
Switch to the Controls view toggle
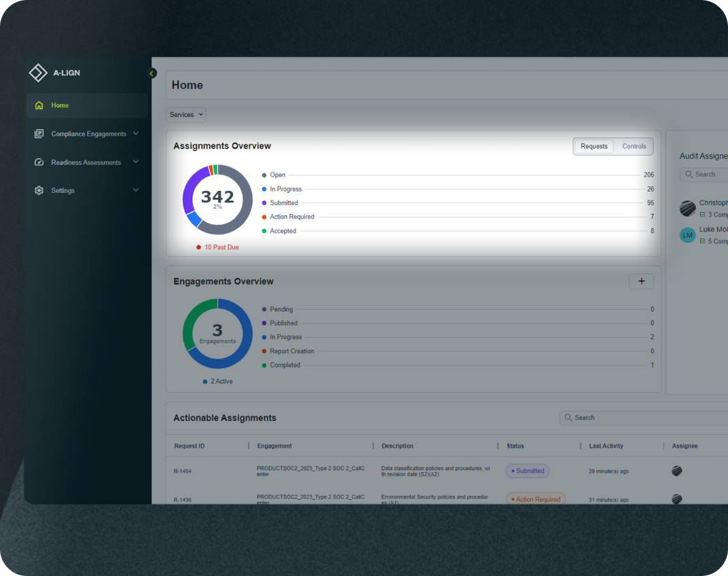point(634,146)
